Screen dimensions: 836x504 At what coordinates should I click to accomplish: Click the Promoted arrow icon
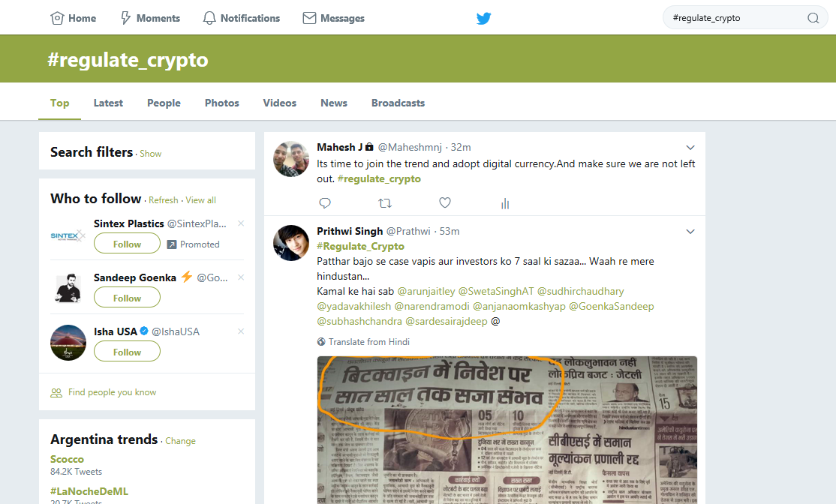[x=172, y=244]
